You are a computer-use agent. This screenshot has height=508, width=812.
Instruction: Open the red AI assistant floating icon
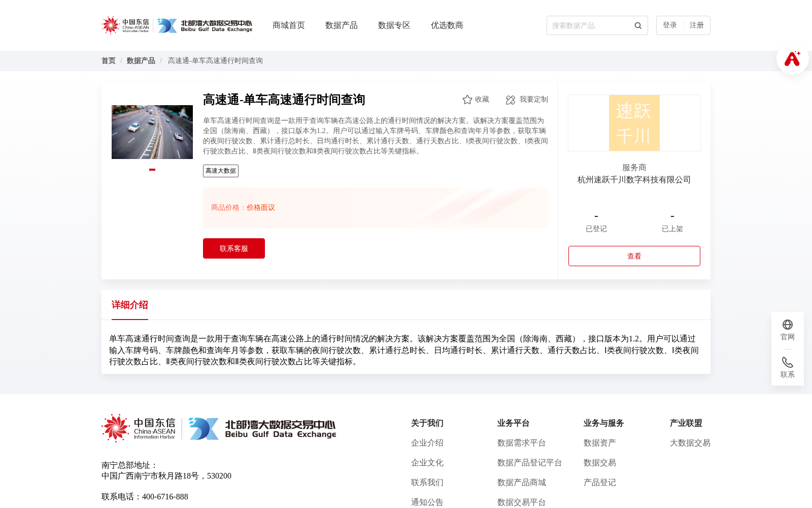[792, 58]
